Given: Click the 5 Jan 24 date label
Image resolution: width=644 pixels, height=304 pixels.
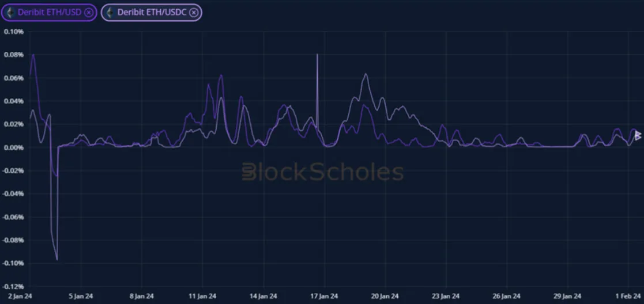Looking at the screenshot, I should [x=81, y=296].
